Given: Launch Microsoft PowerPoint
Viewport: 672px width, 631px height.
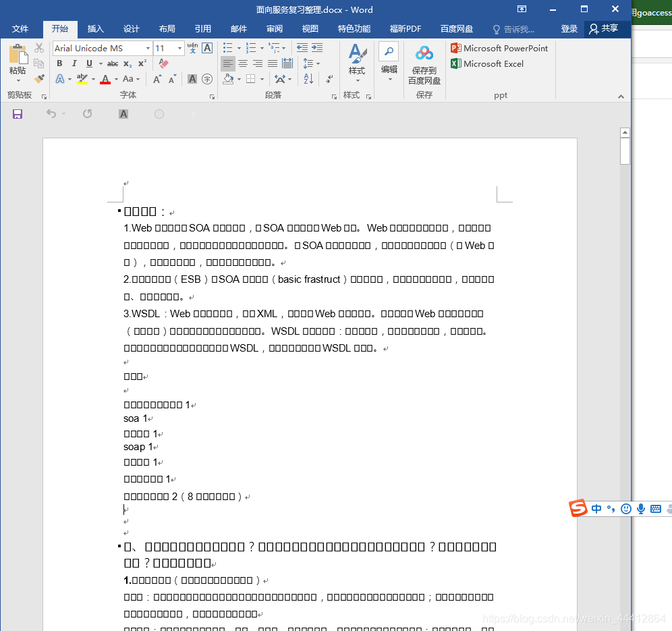Looking at the screenshot, I should 499,48.
